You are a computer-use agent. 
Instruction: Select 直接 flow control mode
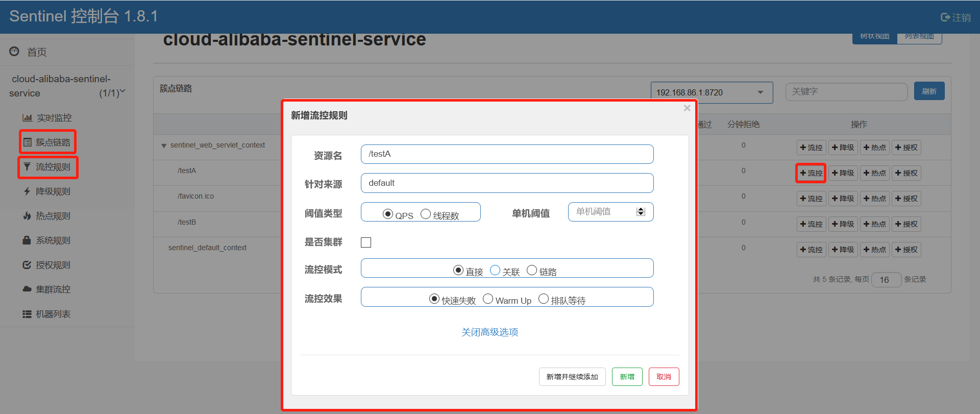[x=458, y=271]
